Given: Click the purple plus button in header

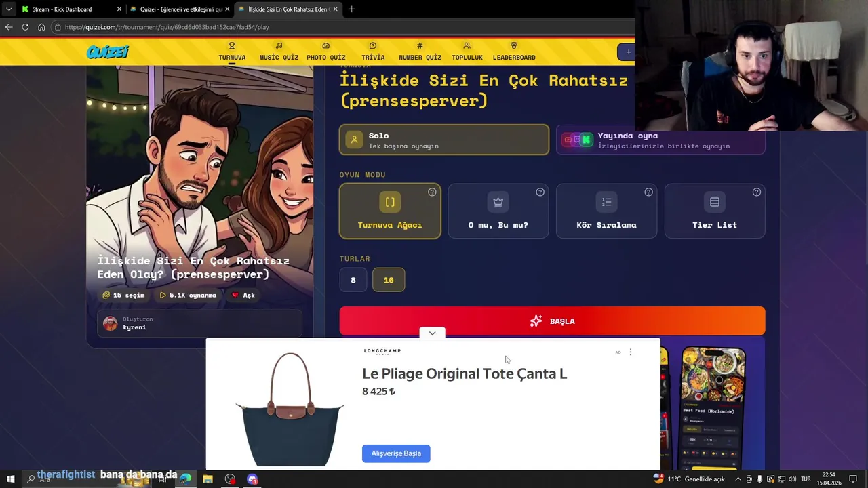Looking at the screenshot, I should point(627,52).
